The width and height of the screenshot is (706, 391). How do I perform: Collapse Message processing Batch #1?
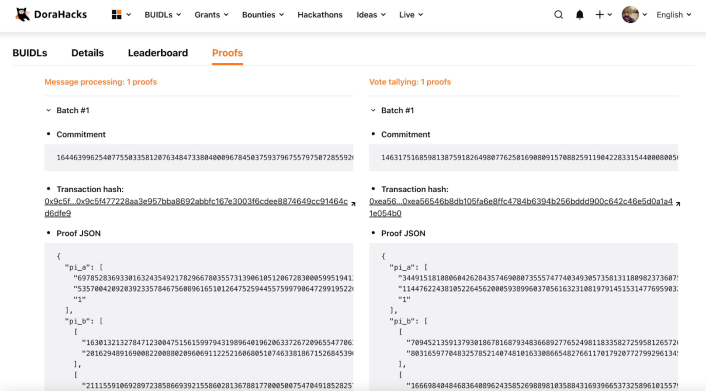pyautogui.click(x=48, y=110)
